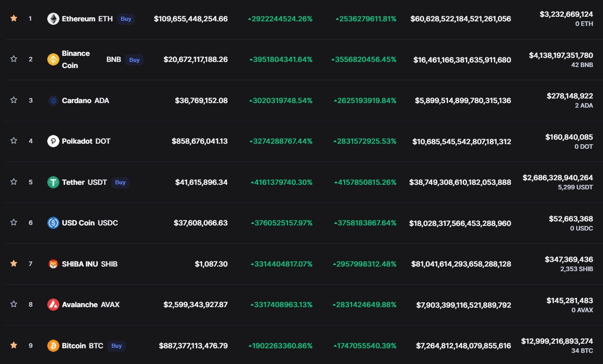Star Cardano to add to watchlist
The image size is (603, 364).
[14, 101]
